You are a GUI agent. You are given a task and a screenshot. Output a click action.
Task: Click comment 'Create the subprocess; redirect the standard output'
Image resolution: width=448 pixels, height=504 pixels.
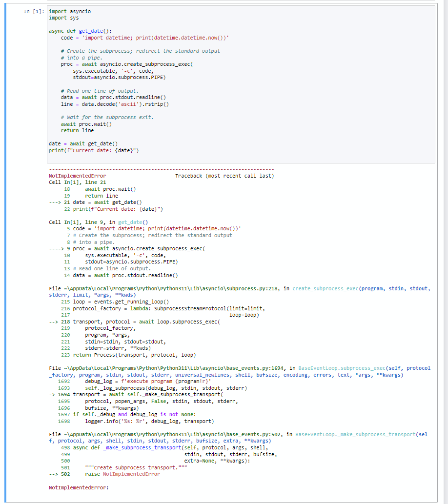point(141,51)
